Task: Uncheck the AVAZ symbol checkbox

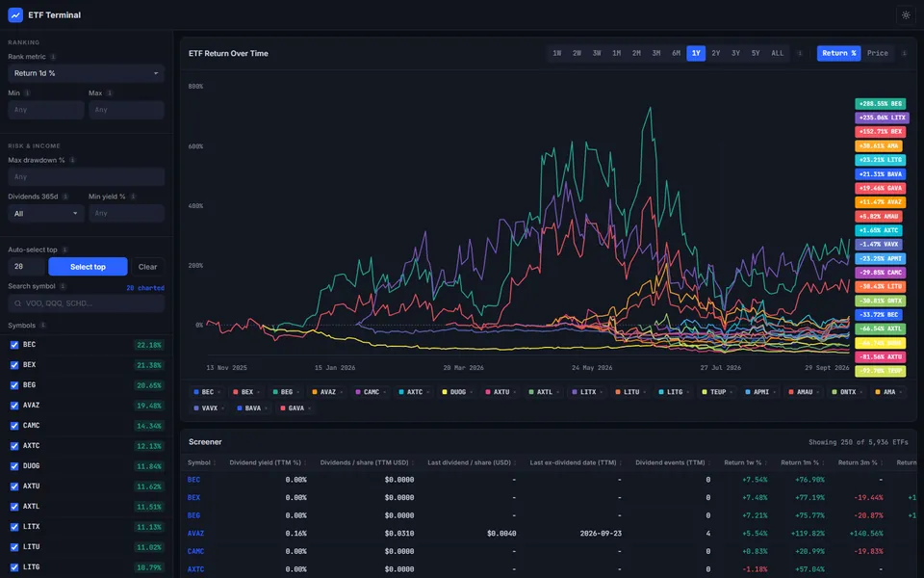Action: coord(14,406)
